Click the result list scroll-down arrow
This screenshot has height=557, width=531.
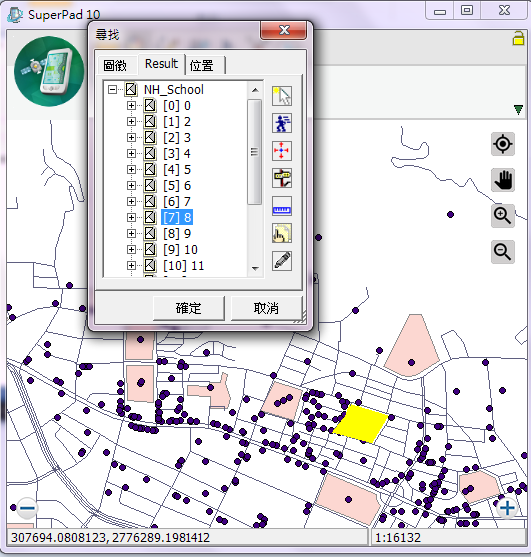(255, 269)
